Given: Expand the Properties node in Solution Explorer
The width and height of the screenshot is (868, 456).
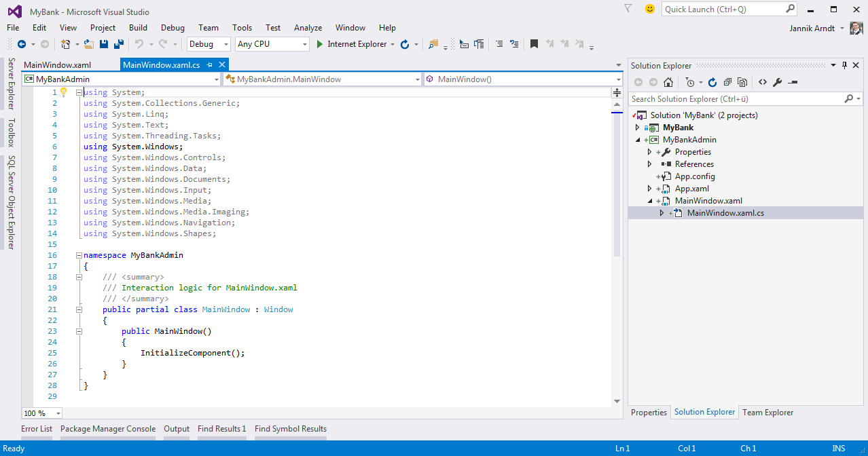Looking at the screenshot, I should point(649,152).
